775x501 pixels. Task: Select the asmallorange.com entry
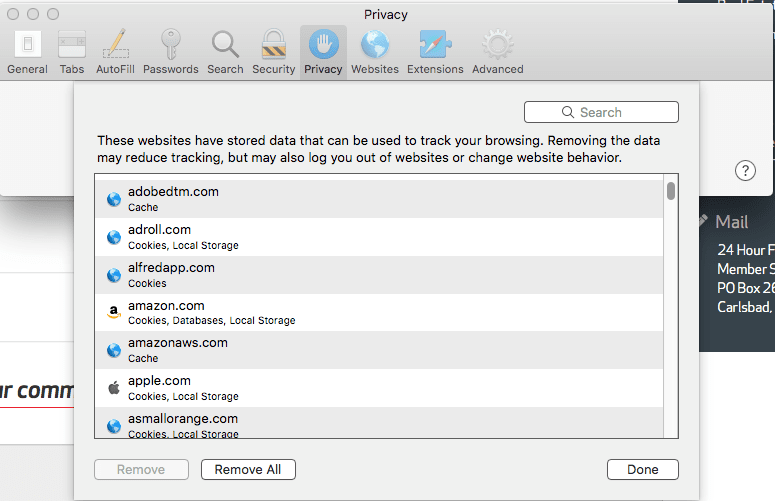coord(379,422)
